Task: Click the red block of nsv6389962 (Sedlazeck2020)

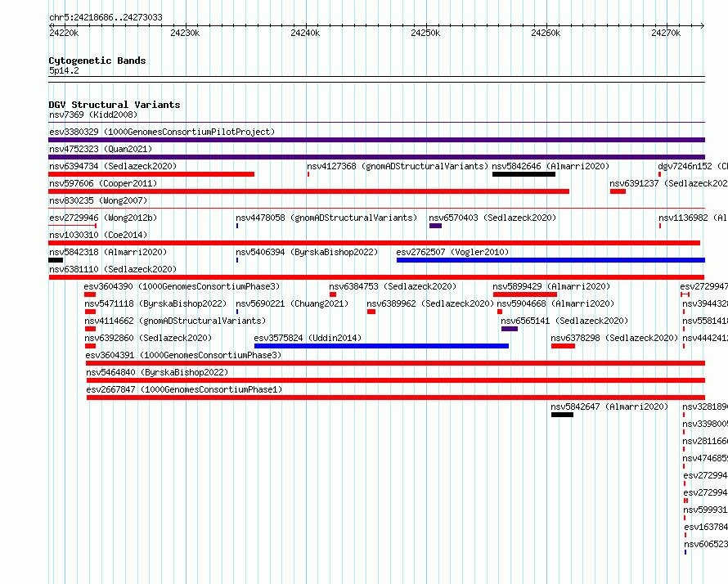Action: (371, 312)
